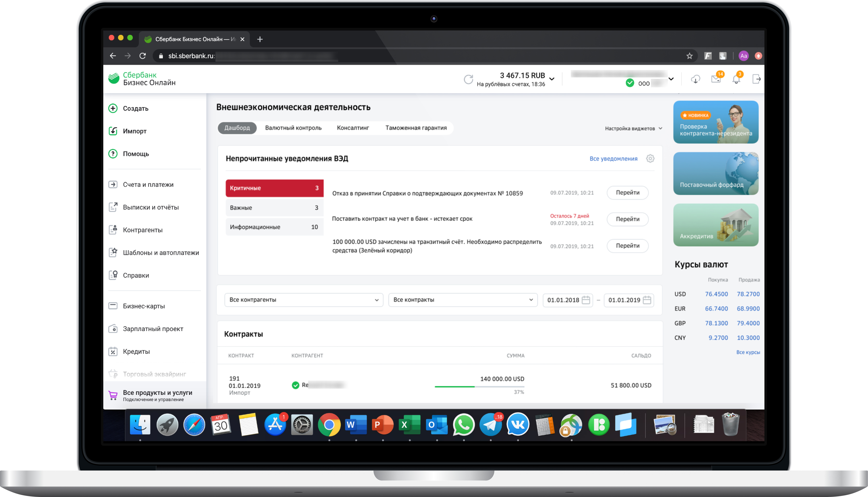This screenshot has height=497, width=868.
Task: Open Бизнес-карты section
Action: point(144,306)
